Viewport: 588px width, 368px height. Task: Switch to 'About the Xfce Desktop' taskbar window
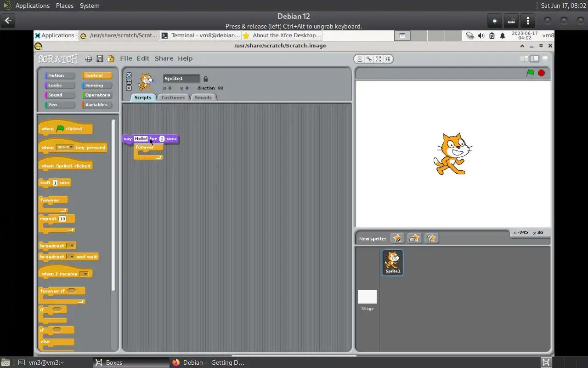(282, 35)
